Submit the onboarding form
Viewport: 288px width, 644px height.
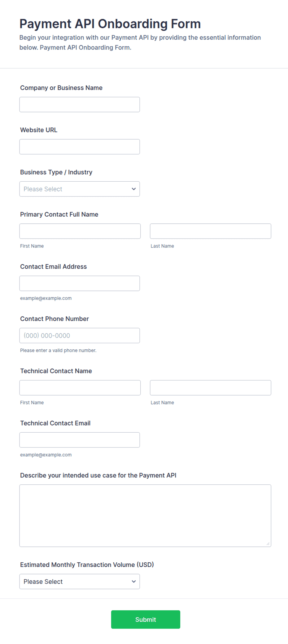146,620
